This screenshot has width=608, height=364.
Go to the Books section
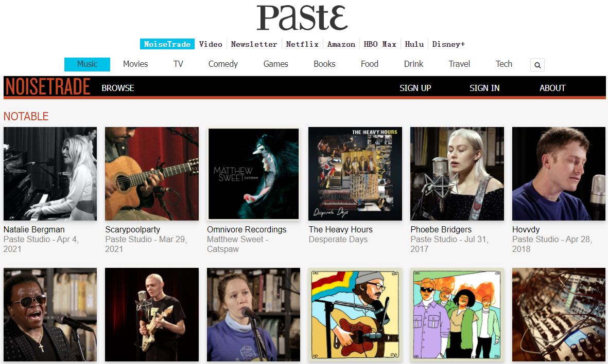[324, 64]
